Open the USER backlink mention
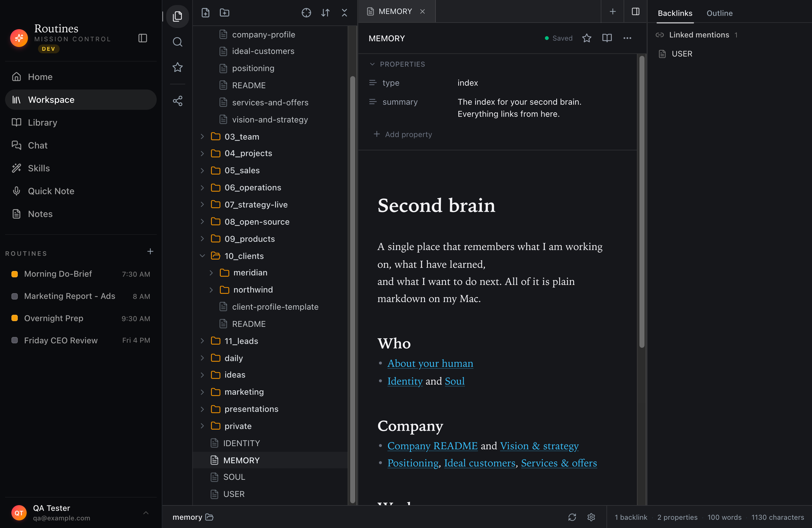This screenshot has height=528, width=812. 682,54
